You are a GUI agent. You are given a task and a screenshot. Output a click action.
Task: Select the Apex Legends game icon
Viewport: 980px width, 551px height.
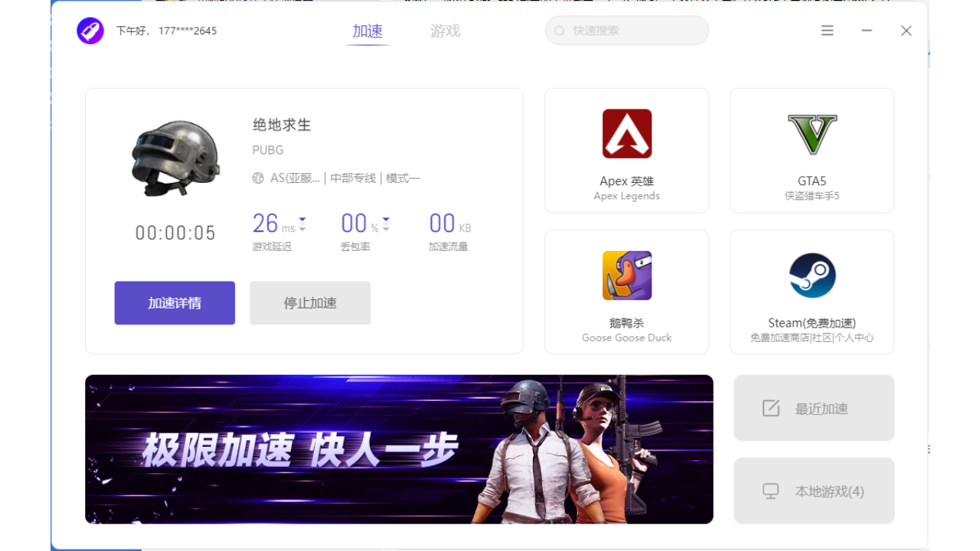click(x=627, y=134)
